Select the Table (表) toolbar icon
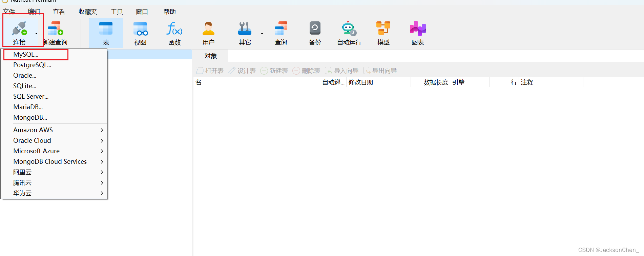Image resolution: width=644 pixels, height=256 pixels. 106,28
